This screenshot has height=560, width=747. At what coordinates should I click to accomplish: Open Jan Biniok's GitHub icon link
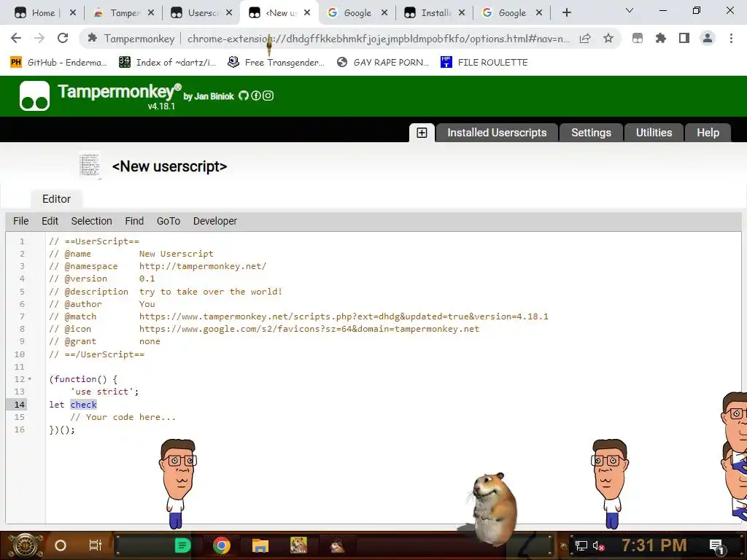point(244,96)
